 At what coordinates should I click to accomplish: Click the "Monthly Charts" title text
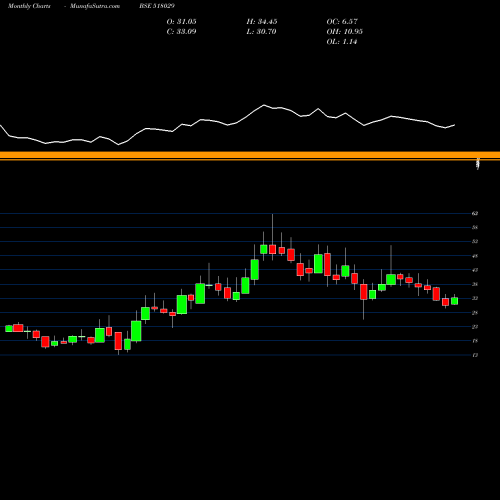click(29, 6)
